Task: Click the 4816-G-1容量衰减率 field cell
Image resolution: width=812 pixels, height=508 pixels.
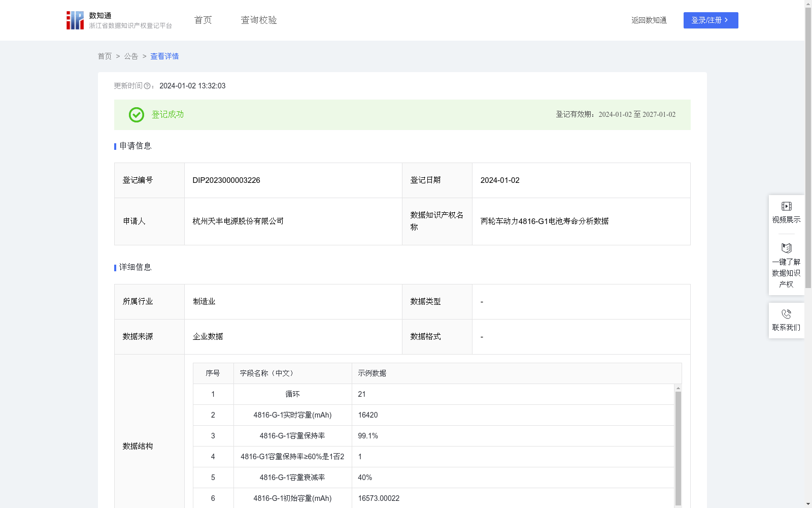Action: click(x=293, y=478)
